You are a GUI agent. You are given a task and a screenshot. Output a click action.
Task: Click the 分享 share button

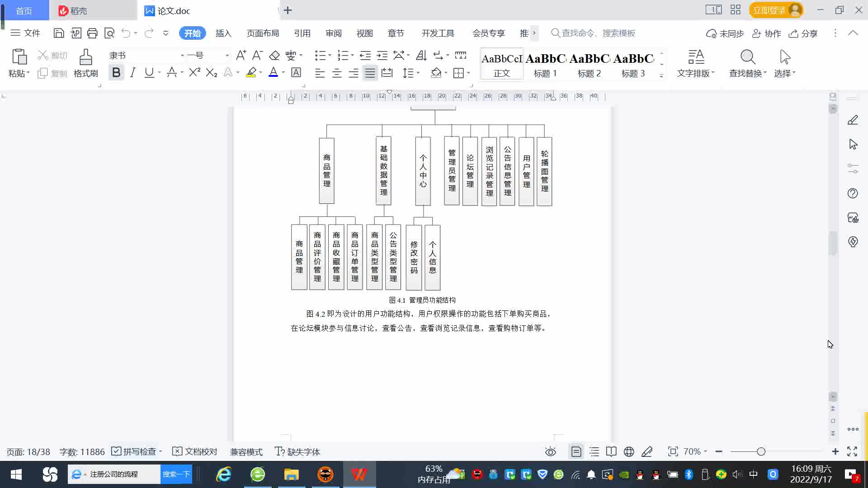[803, 33]
